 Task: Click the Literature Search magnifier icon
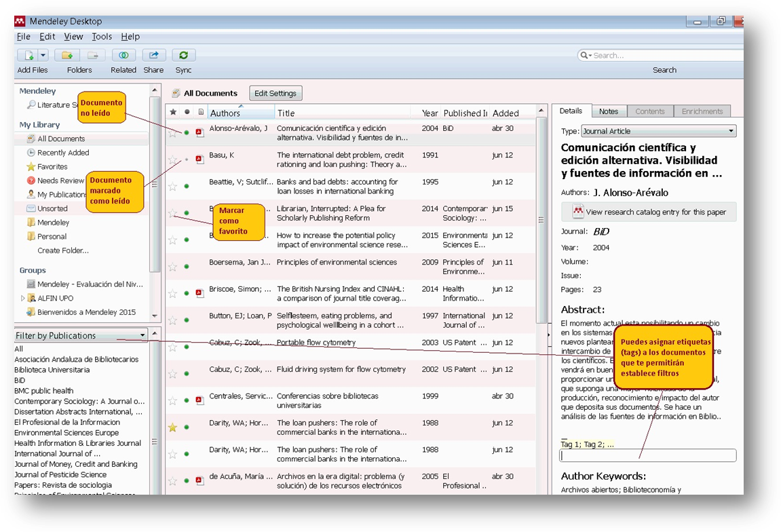pyautogui.click(x=31, y=104)
